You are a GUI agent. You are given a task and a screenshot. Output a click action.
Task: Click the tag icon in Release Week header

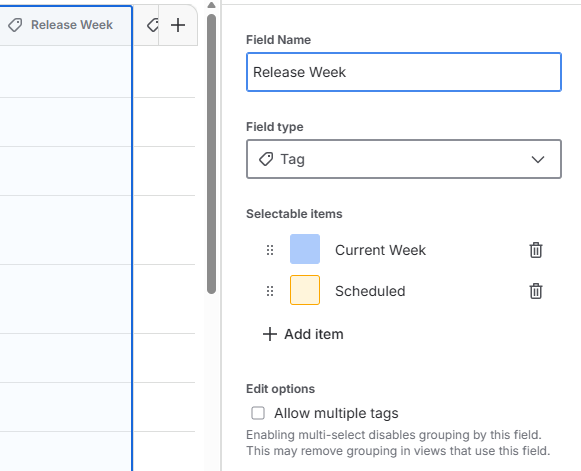coord(15,25)
